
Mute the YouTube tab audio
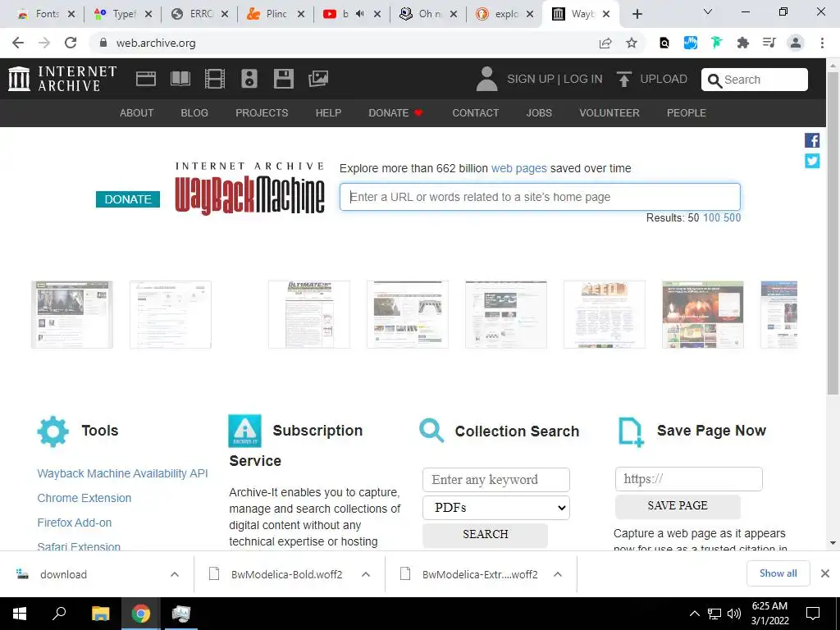tap(359, 14)
